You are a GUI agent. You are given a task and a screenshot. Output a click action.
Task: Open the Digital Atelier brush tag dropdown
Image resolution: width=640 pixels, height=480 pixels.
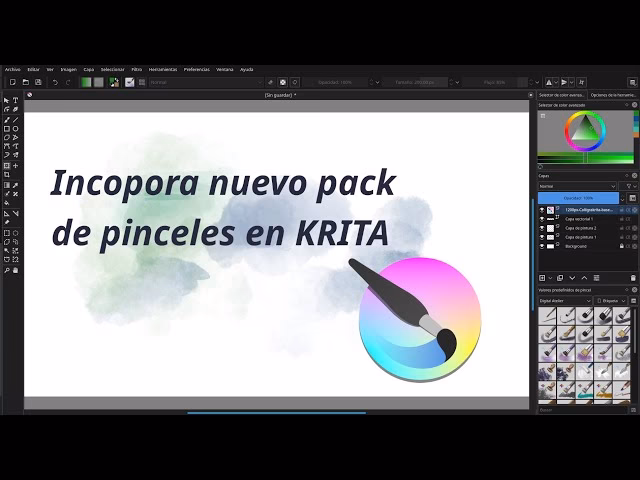click(564, 301)
